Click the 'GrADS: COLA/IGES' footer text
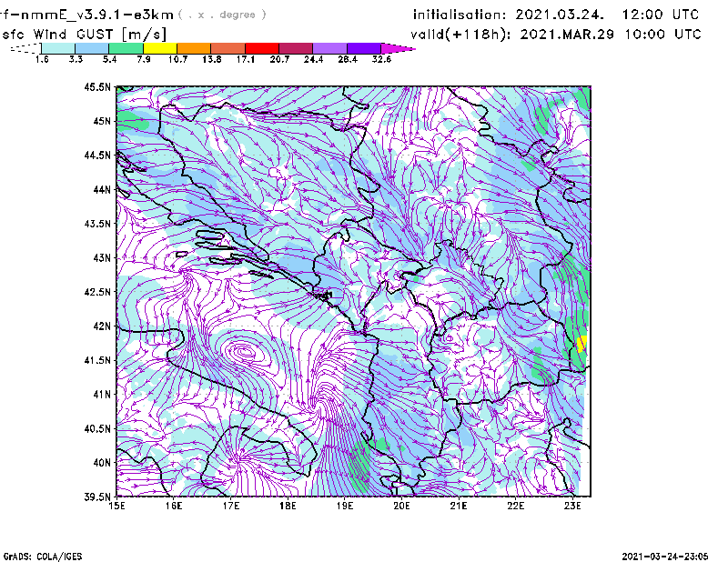728x562 pixels. [42, 557]
